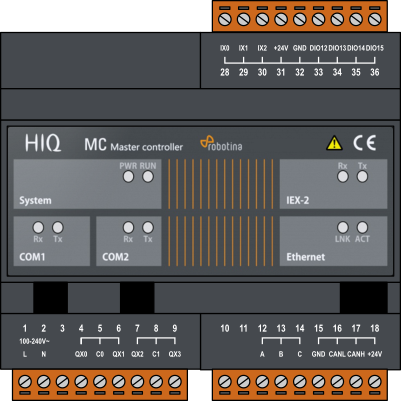401x401 pixels.
Task: Click terminal 16 labeled CANL
Action: click(337, 382)
